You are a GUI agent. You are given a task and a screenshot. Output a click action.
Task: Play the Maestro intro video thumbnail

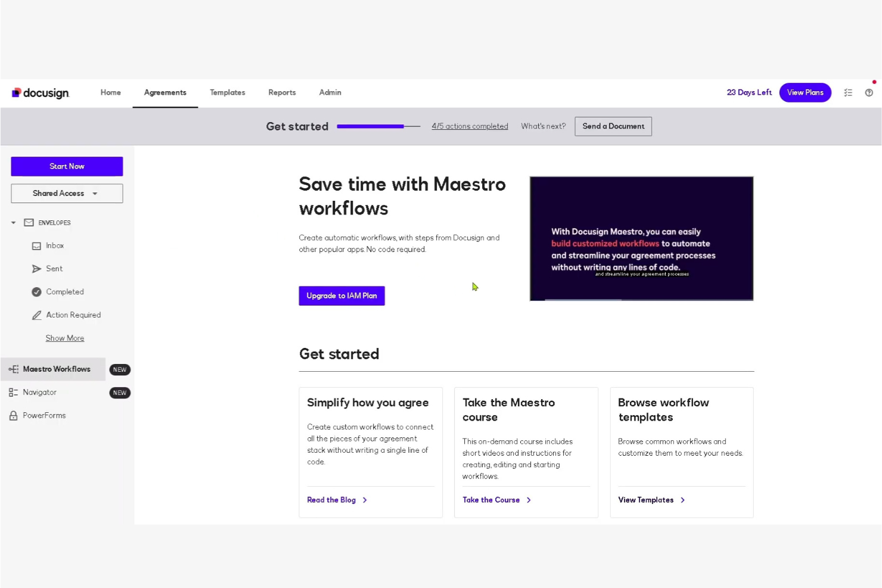641,238
